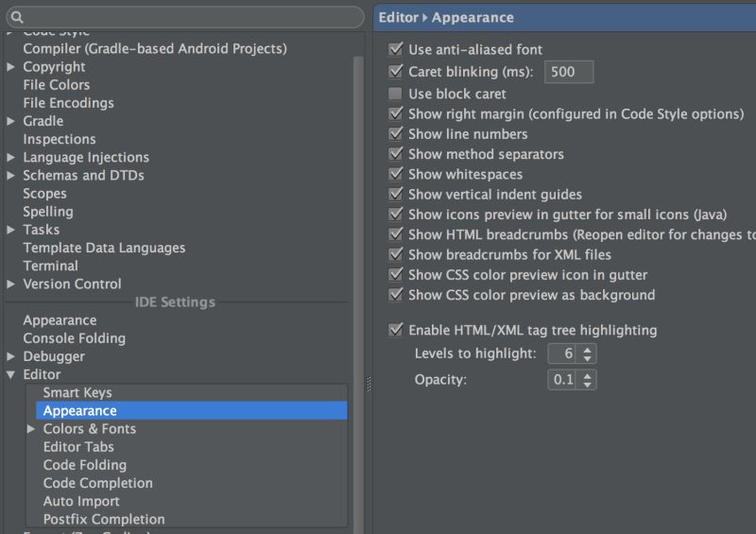This screenshot has height=534, width=756.
Task: Collapse the Editor tree node
Action: click(10, 374)
